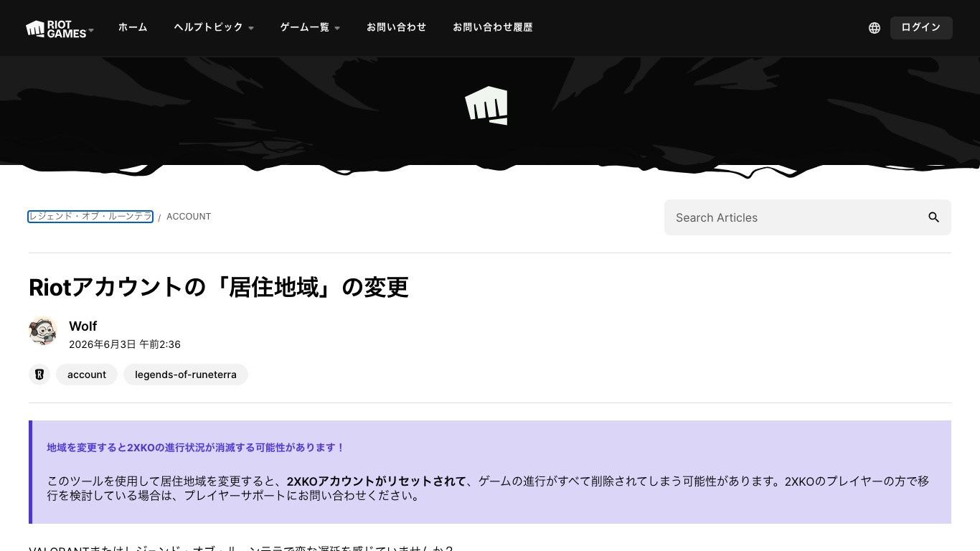Select the account tag
The height and width of the screenshot is (551, 980).
[x=87, y=375]
